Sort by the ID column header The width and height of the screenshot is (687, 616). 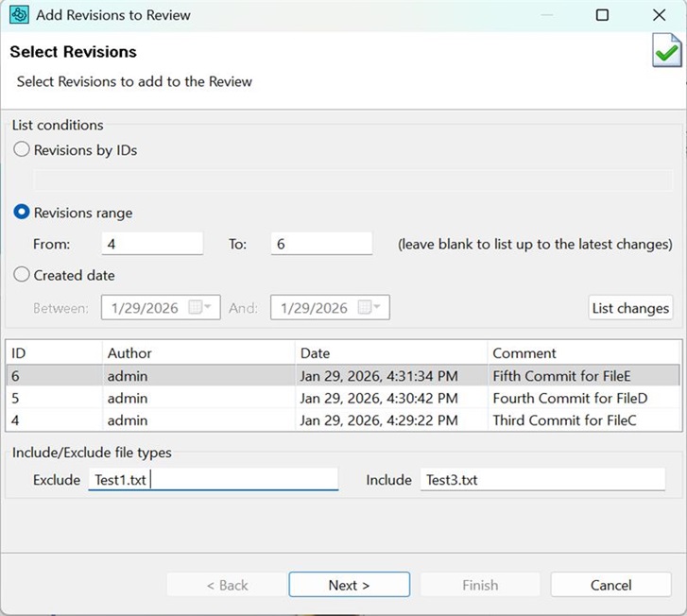[54, 352]
